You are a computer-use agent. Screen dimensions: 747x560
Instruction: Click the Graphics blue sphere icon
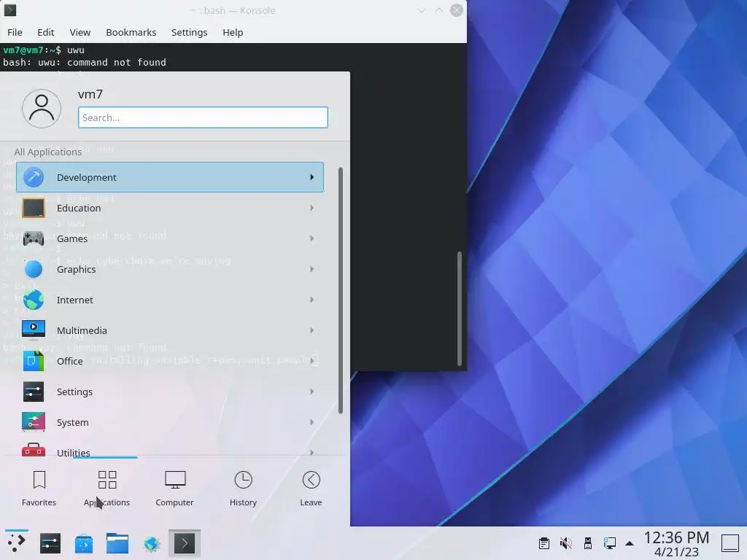pyautogui.click(x=34, y=269)
